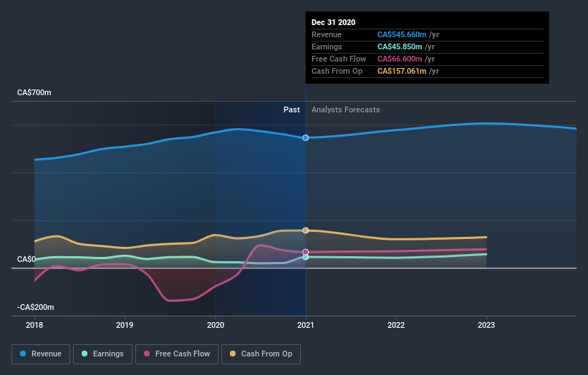
Task: Click the 2020 x-axis label
Action: pyautogui.click(x=216, y=325)
